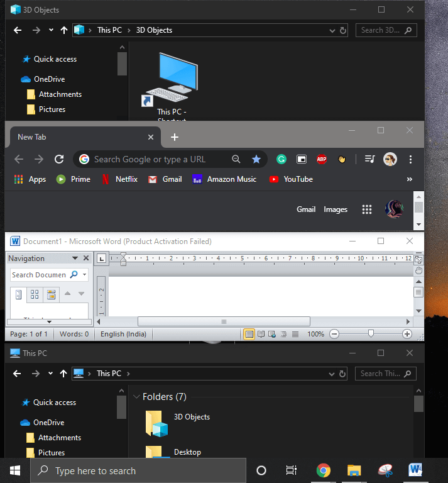This screenshot has height=483, width=448.
Task: Switch to Print Layout view in Word
Action: pyautogui.click(x=249, y=334)
